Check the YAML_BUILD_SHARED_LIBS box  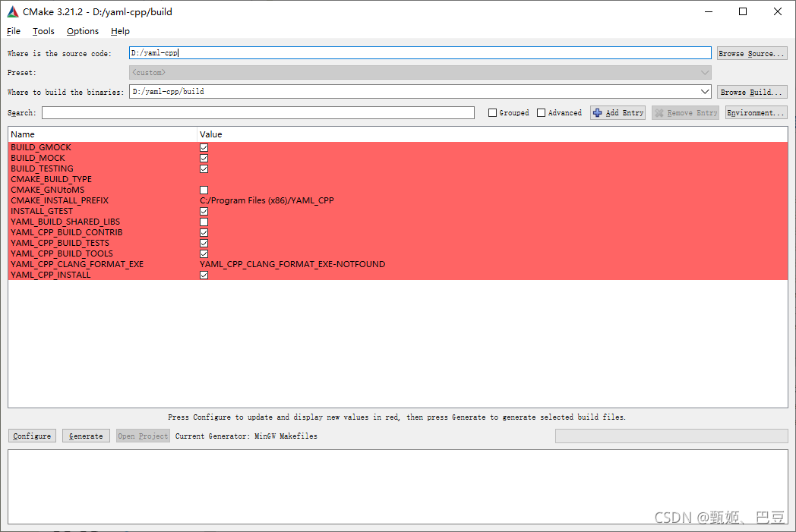(x=203, y=222)
